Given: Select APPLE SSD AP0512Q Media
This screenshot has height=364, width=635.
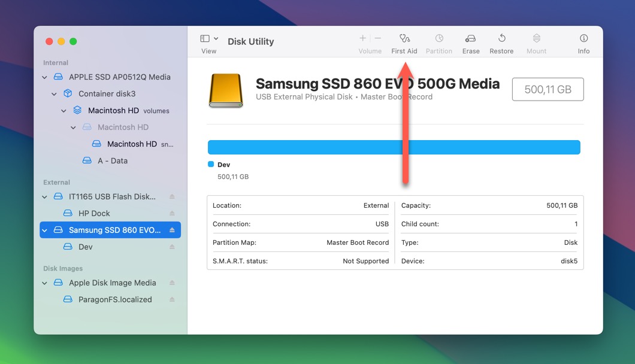Looking at the screenshot, I should 110,77.
